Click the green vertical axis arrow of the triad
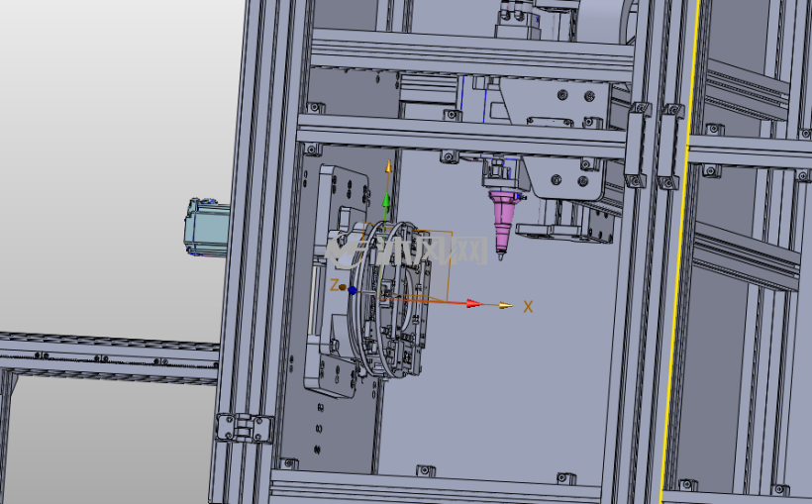The height and width of the screenshot is (504, 812). (386, 201)
